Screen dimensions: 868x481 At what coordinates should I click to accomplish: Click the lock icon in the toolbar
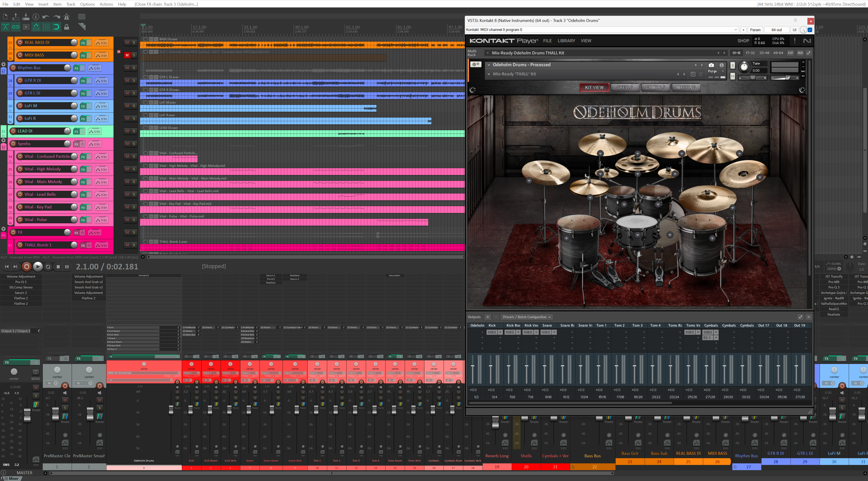click(67, 27)
